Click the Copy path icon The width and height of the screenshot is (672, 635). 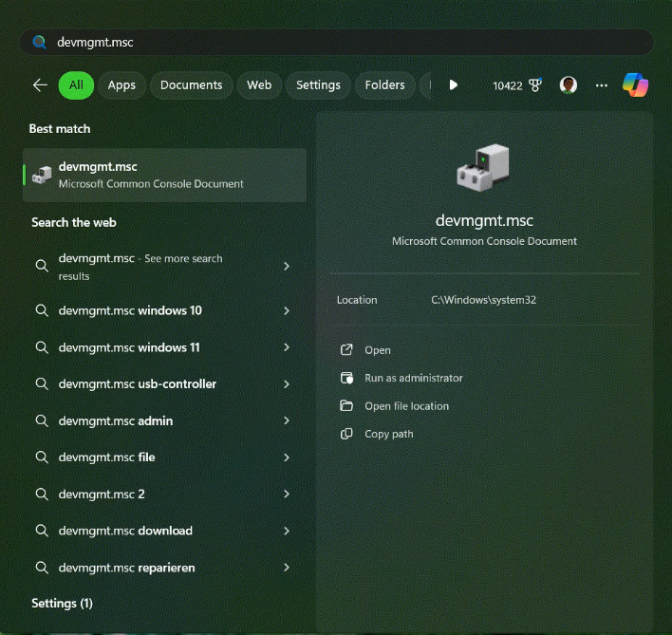click(x=346, y=434)
